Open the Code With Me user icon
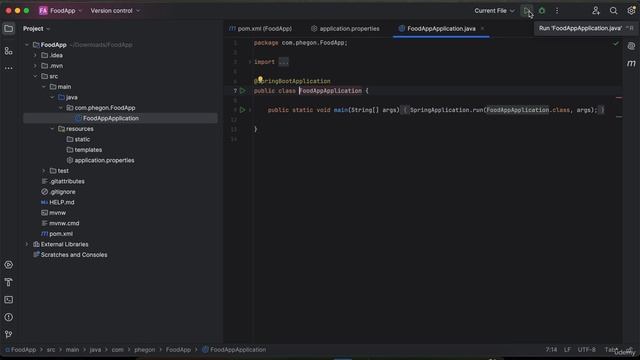640x360 pixels. click(596, 11)
